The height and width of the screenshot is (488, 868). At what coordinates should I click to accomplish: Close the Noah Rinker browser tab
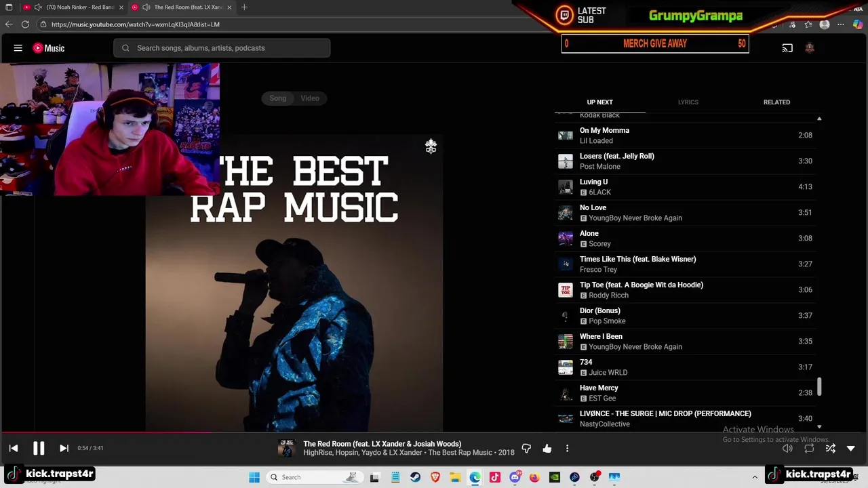120,7
